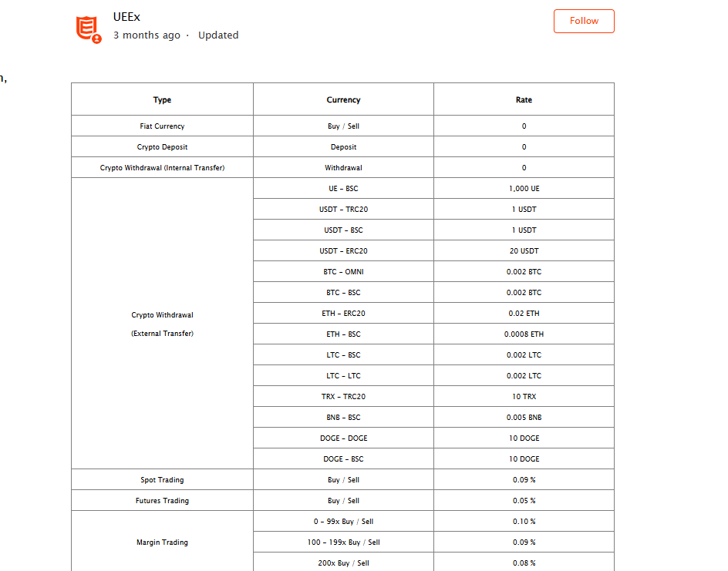Click 'Crypto Withdrawal (Internal Transfer)' cell
The width and height of the screenshot is (728, 571).
click(x=162, y=168)
